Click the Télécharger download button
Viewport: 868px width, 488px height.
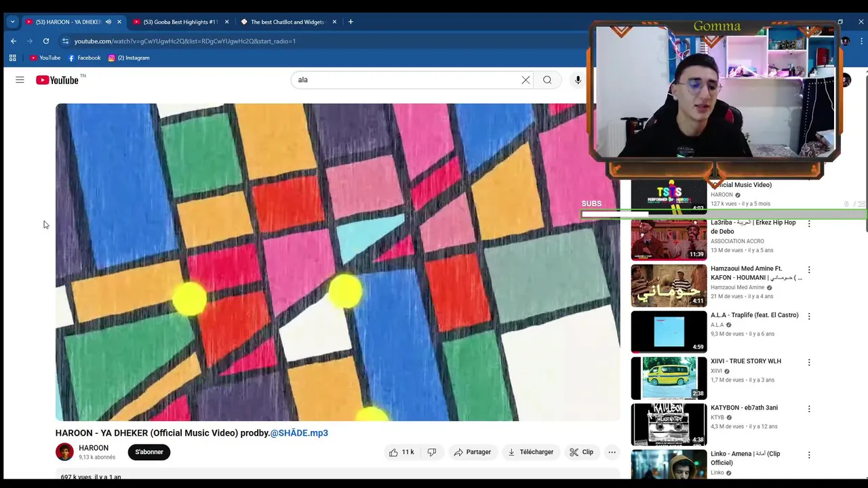pos(531,452)
